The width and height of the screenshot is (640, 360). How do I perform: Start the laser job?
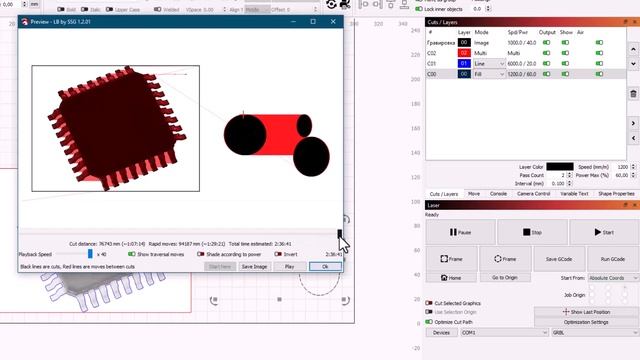(604, 232)
